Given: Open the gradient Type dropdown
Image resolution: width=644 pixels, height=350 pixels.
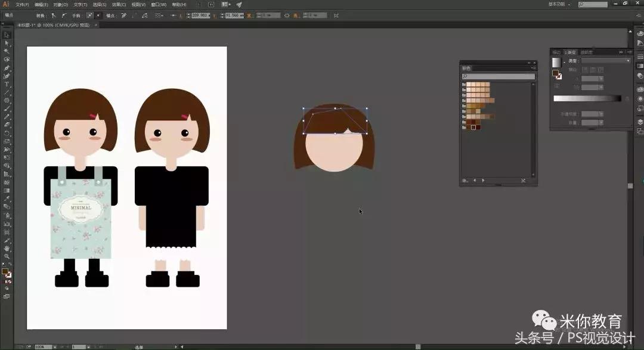Looking at the screenshot, I should [605, 61].
